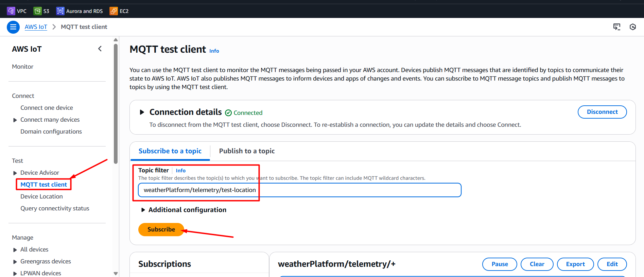Open the VPC service shortcut icon
The image size is (644, 277).
click(x=11, y=11)
